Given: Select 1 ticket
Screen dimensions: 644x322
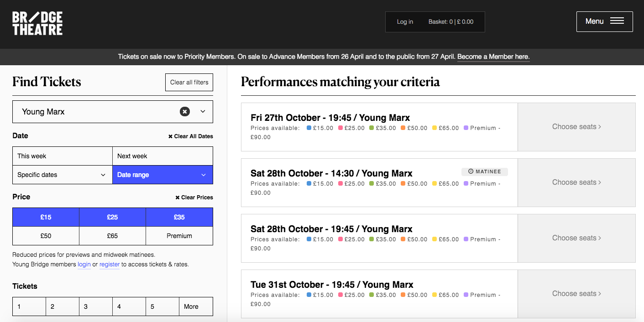Looking at the screenshot, I should click(x=29, y=306).
